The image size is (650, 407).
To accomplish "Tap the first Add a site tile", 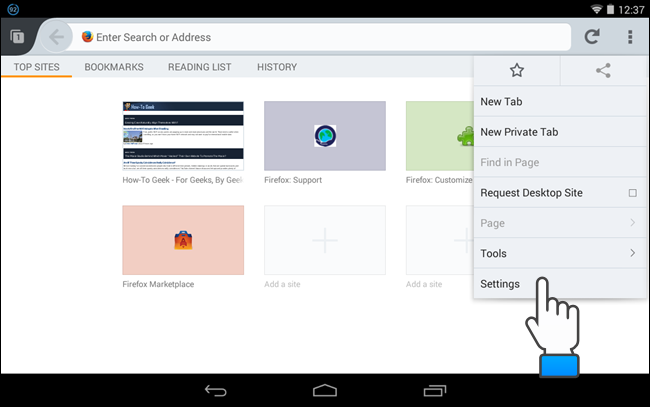I will (325, 240).
